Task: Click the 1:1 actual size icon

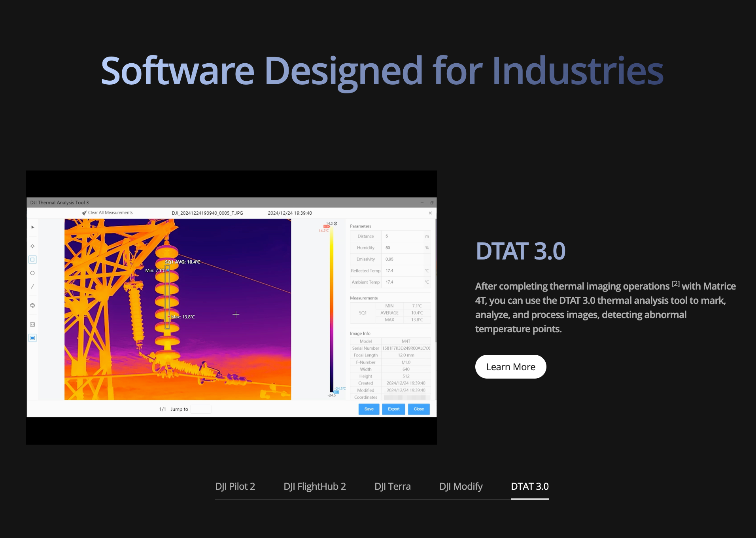Action: [x=33, y=324]
